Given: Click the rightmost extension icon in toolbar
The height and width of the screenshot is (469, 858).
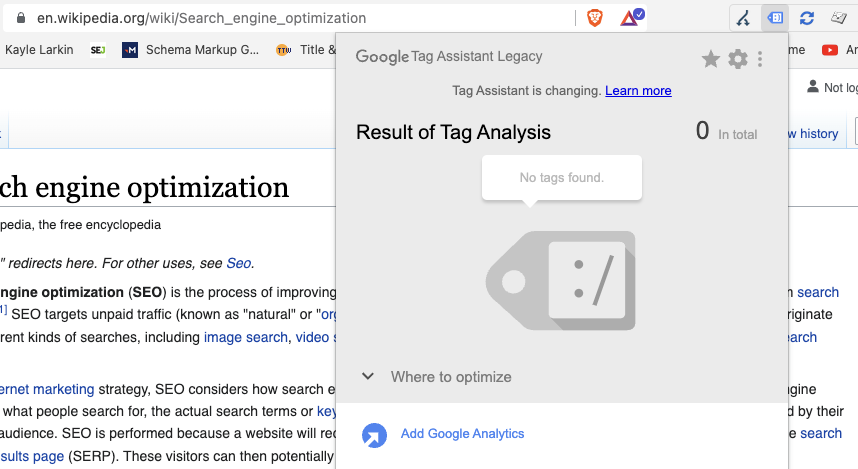Looking at the screenshot, I should click(x=838, y=18).
